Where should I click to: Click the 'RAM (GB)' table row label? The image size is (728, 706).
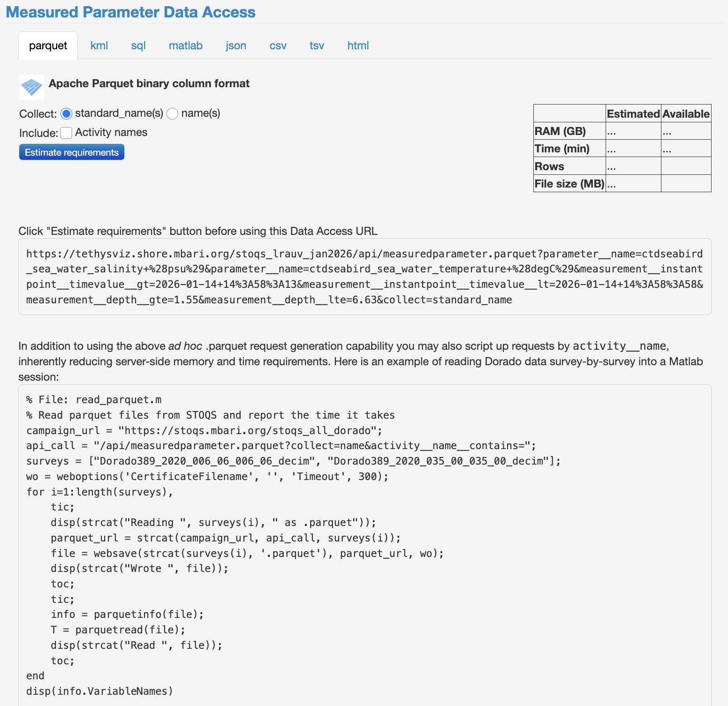pyautogui.click(x=561, y=131)
